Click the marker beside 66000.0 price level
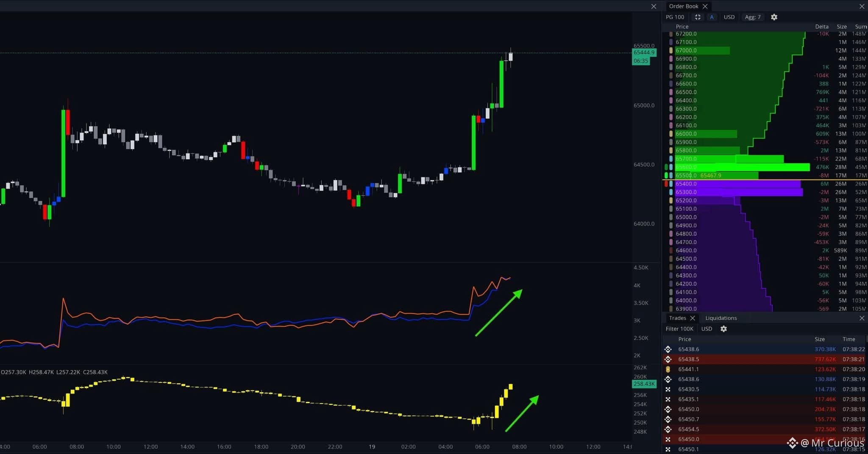This screenshot has width=868, height=454. [x=671, y=134]
